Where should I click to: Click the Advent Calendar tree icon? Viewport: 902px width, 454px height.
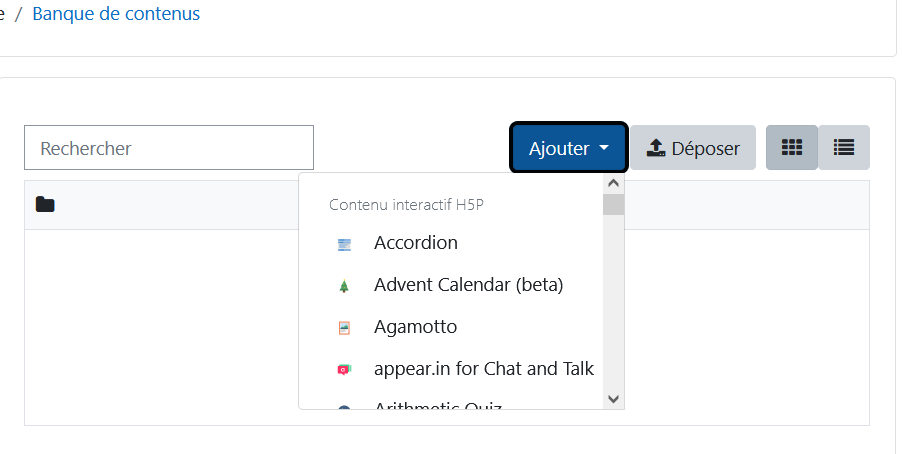[344, 286]
